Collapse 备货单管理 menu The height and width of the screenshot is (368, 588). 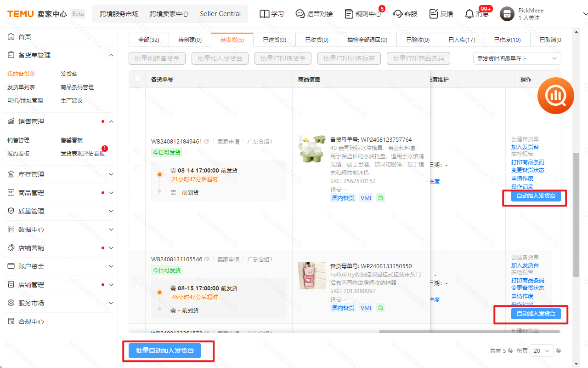111,55
